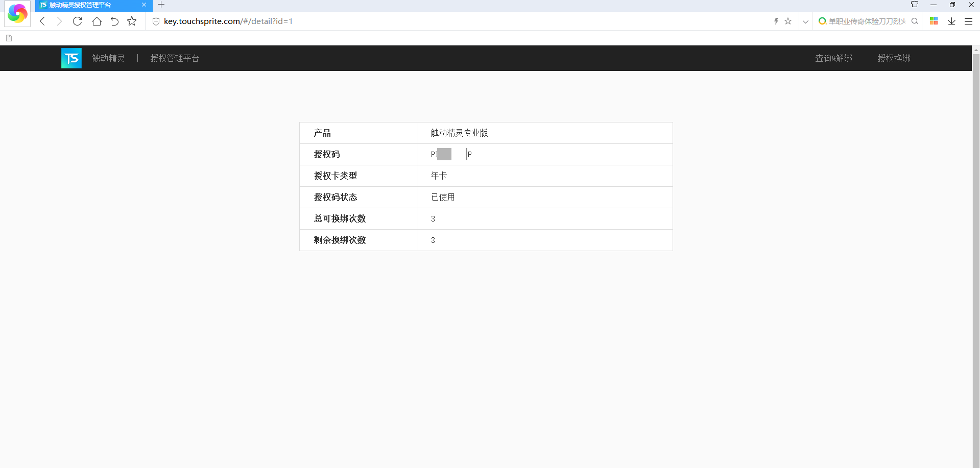Click the 产品 label cell

pos(358,133)
